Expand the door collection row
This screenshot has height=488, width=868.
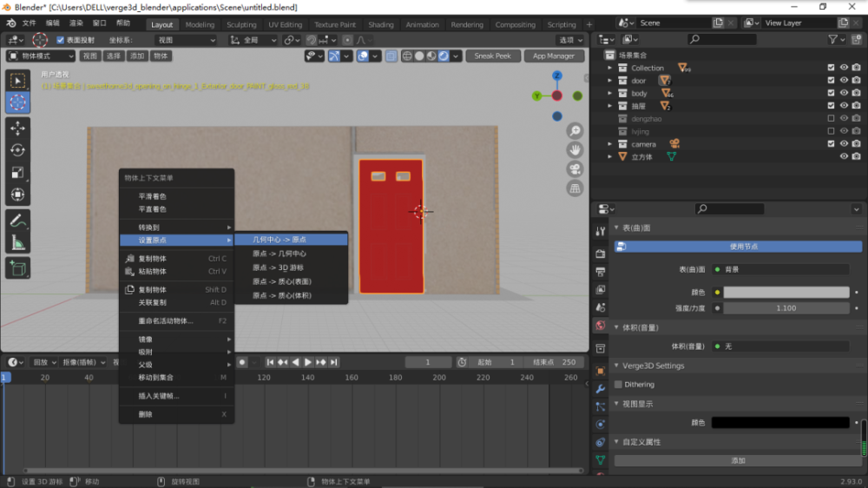click(x=610, y=80)
